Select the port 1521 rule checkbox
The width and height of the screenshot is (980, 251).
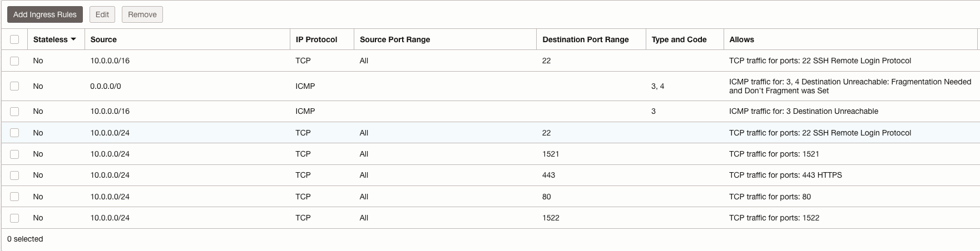pos(14,154)
